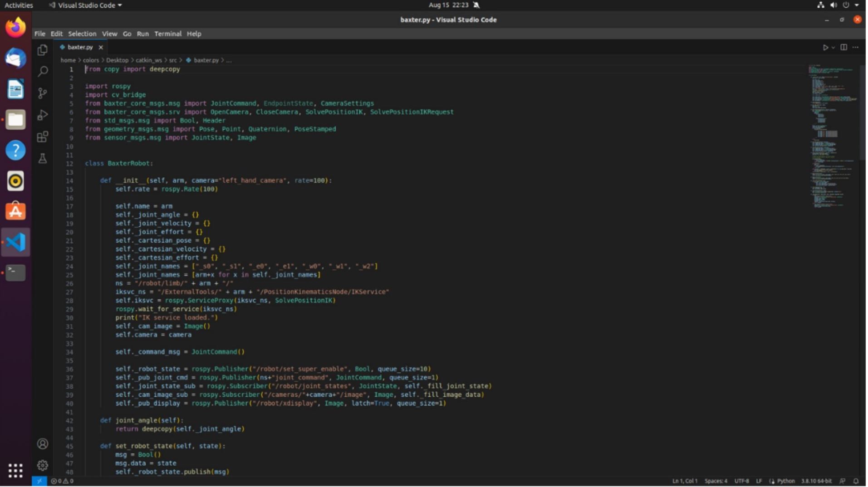The image size is (868, 487).
Task: Click the colors breadcrumb segment
Action: [x=91, y=60]
